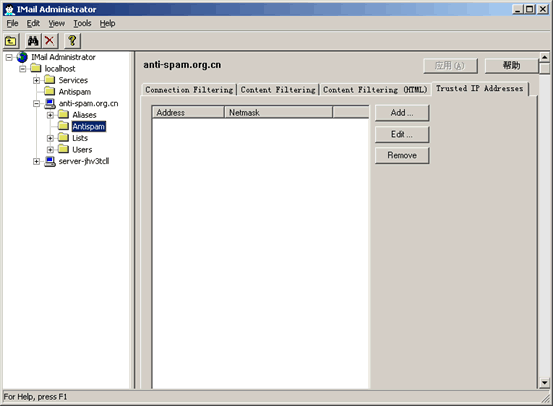This screenshot has height=407, width=554.
Task: Select the Services folder in tree
Action: click(73, 80)
